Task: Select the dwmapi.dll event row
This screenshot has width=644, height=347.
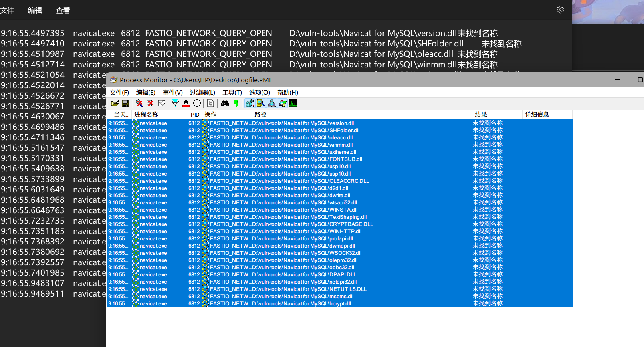Action: coord(339,246)
